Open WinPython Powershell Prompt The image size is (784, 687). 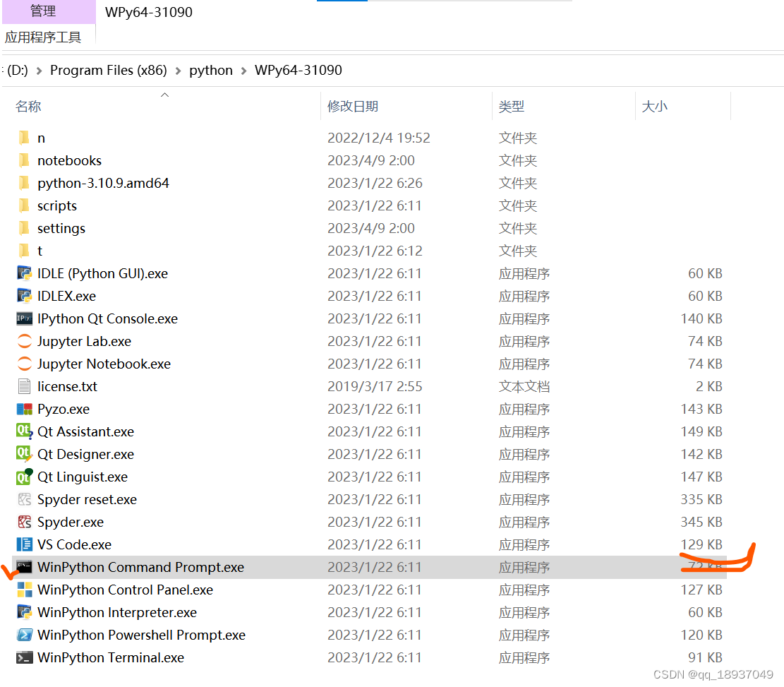141,635
